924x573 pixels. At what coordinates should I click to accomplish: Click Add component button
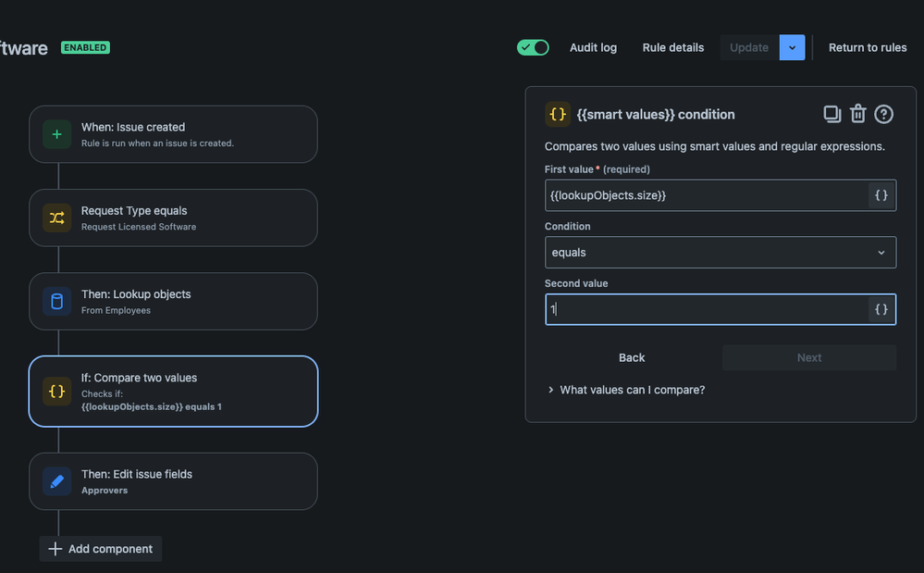pyautogui.click(x=101, y=549)
